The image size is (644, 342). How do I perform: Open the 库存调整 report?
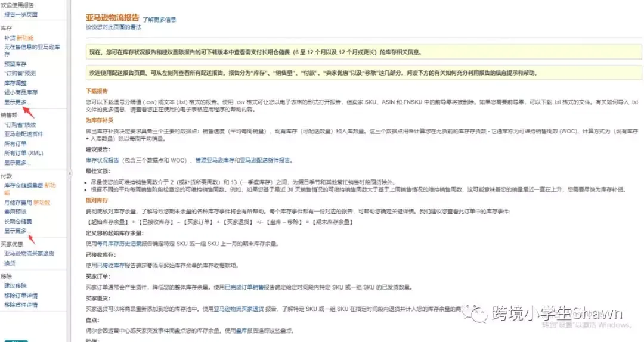click(15, 83)
